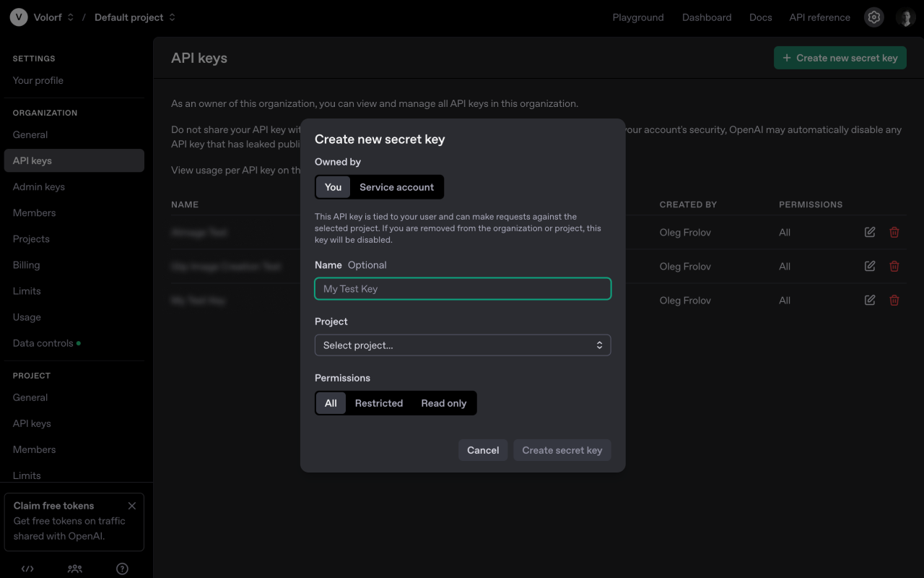Click the trash icon on the second key row

point(894,266)
